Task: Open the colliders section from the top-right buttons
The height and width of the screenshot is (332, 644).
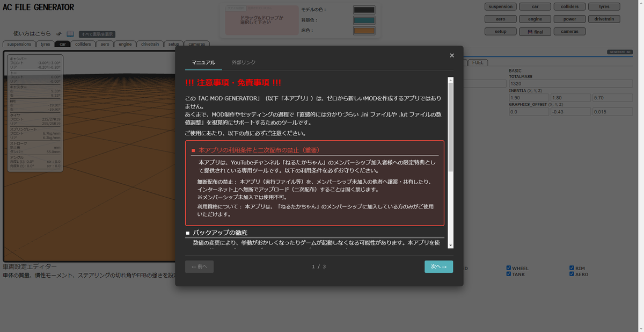Action: [569, 6]
